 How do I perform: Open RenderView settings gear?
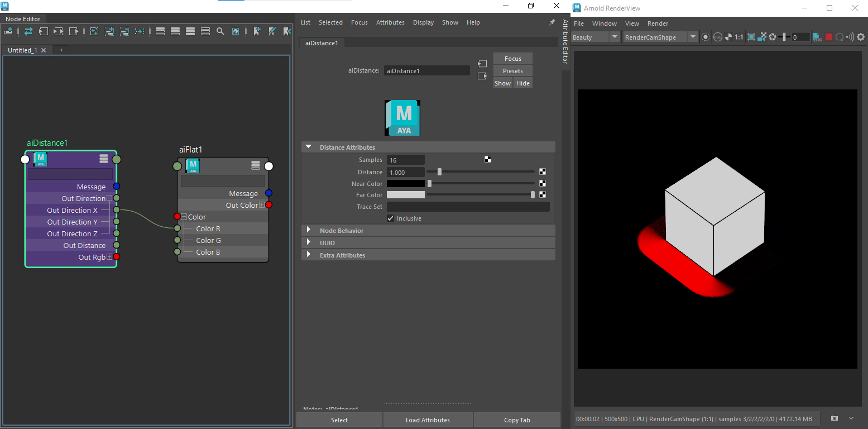861,37
